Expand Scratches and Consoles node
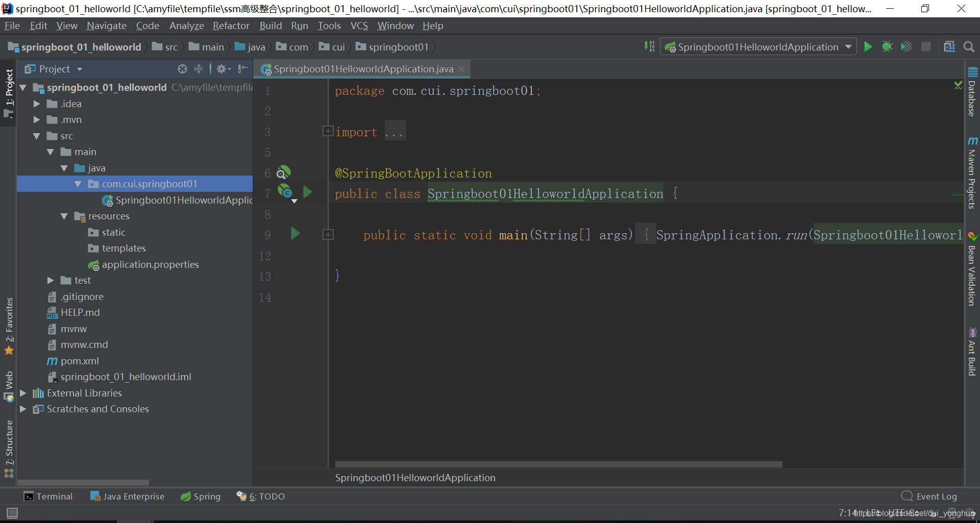The image size is (980, 523). point(23,409)
